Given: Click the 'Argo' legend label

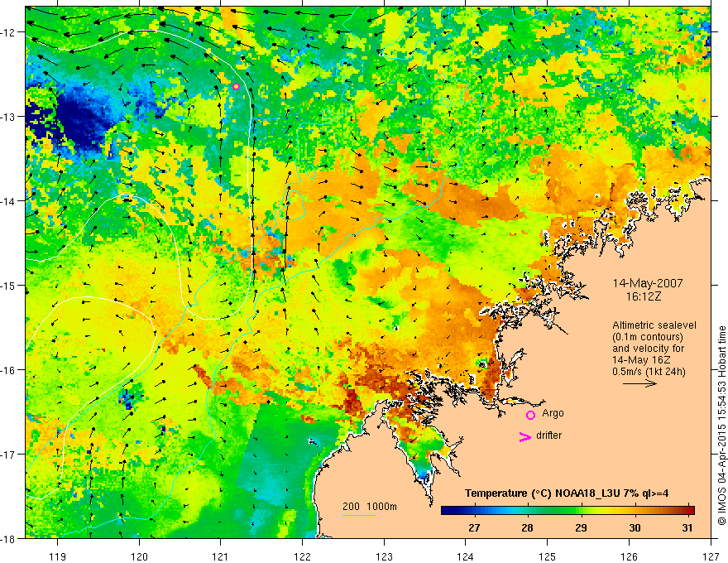Looking at the screenshot, I should click(553, 413).
